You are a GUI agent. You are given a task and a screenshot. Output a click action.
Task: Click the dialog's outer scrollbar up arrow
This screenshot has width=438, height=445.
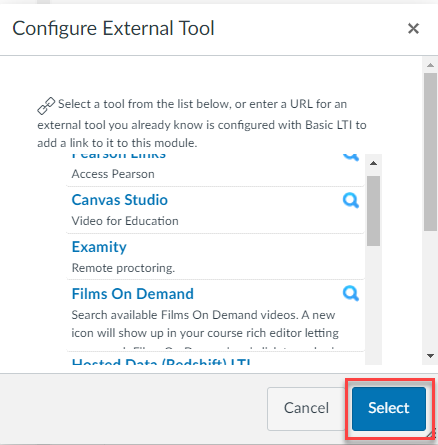click(430, 65)
